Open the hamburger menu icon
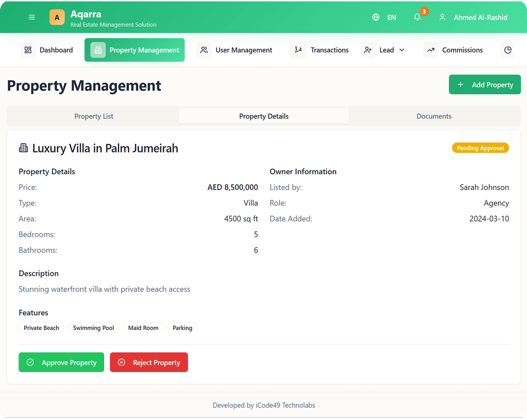The height and width of the screenshot is (420, 527). (x=32, y=17)
